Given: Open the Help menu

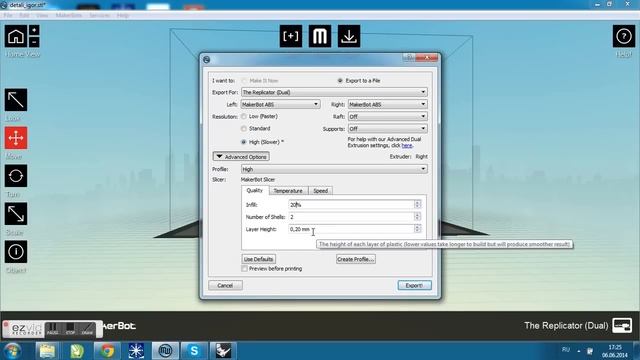Looking at the screenshot, I should click(x=123, y=16).
